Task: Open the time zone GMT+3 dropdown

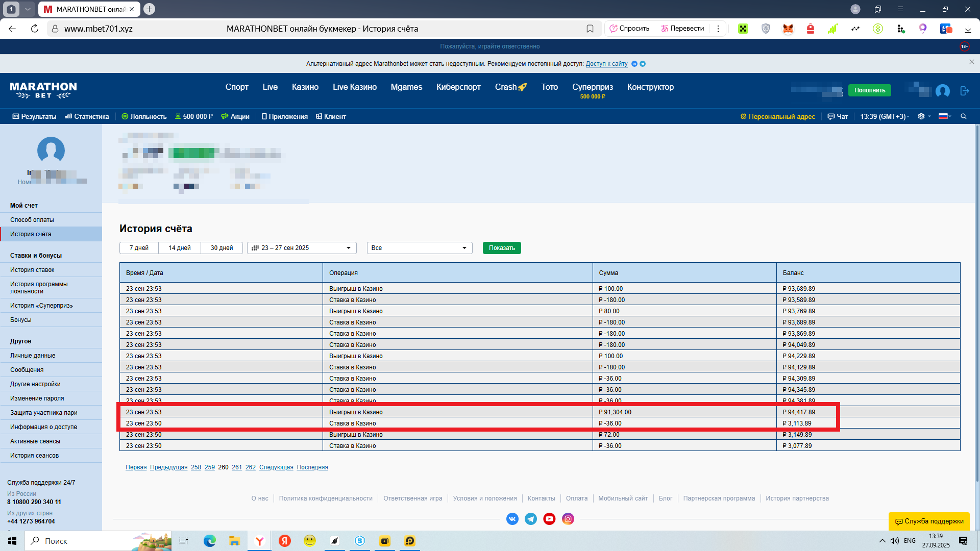Action: tap(885, 116)
